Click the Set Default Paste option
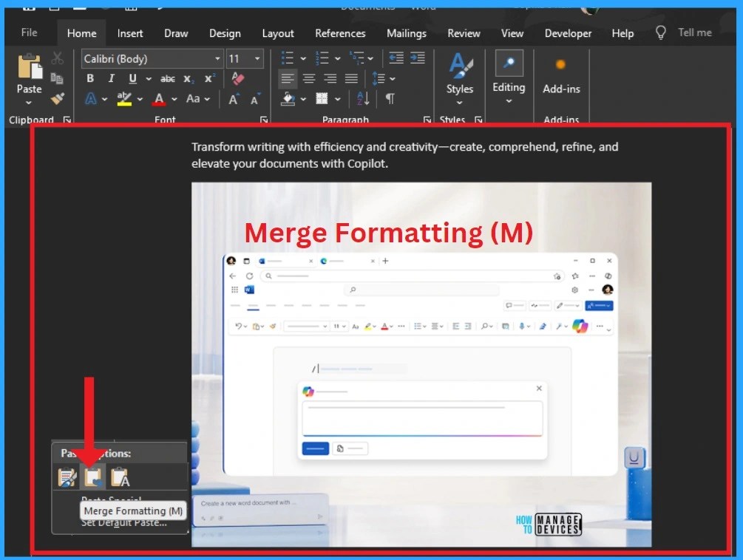This screenshot has height=560, width=743. [124, 523]
